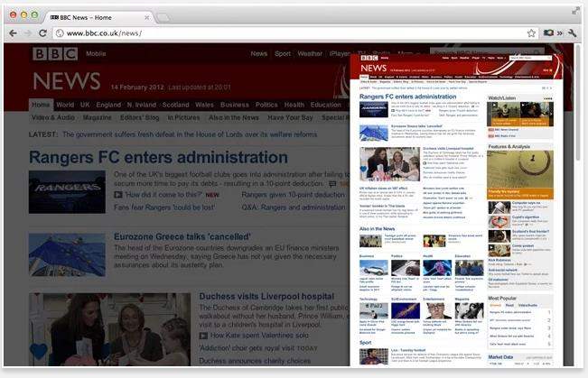Select the Business section tab
Image resolution: width=588 pixels, height=378 pixels.
point(234,105)
